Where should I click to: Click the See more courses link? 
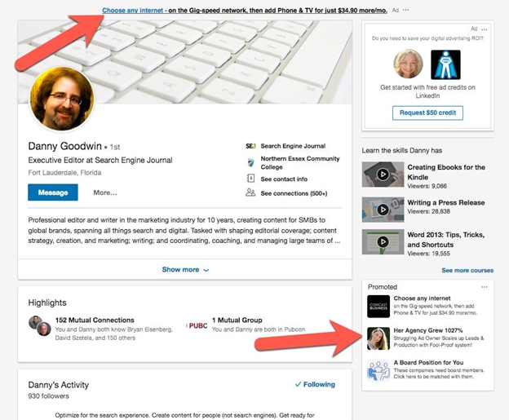pos(467,270)
